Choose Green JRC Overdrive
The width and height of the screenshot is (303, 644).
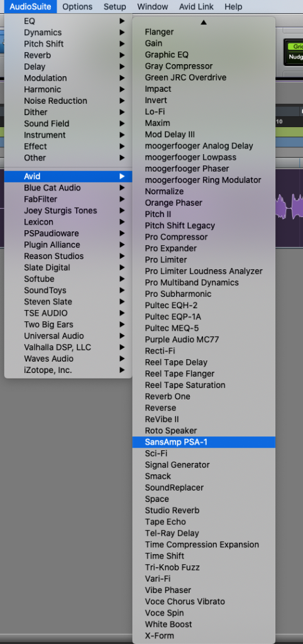[x=204, y=77]
